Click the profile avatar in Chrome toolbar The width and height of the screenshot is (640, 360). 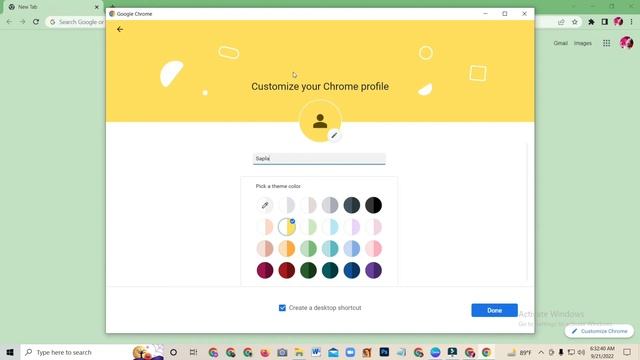[618, 22]
